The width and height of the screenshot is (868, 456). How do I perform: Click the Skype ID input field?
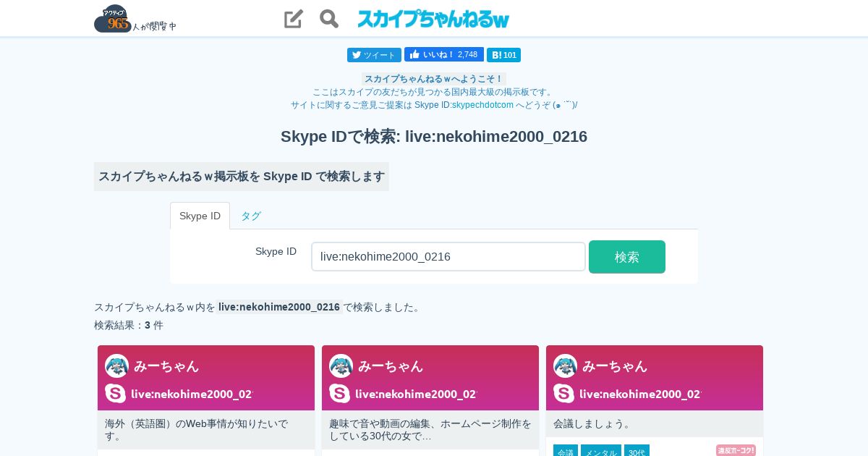pyautogui.click(x=448, y=257)
